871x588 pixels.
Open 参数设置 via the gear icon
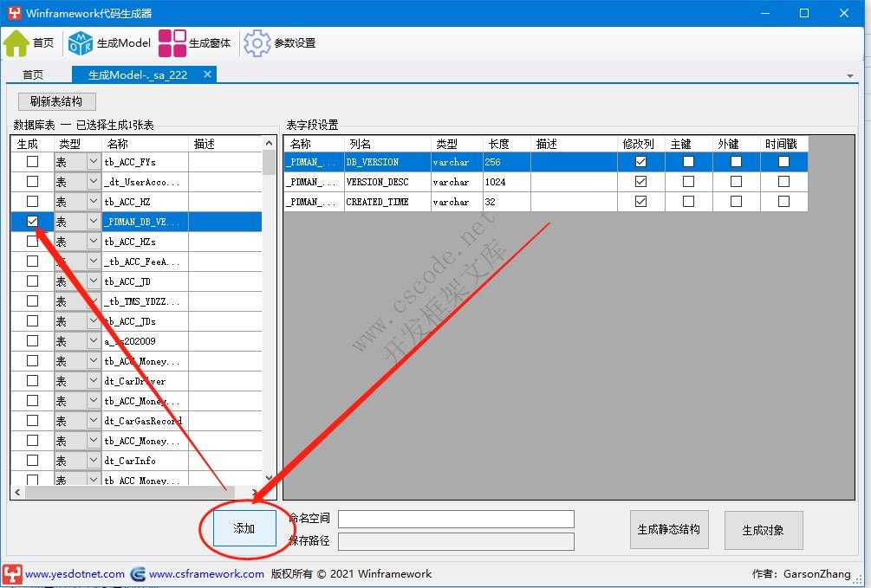257,42
